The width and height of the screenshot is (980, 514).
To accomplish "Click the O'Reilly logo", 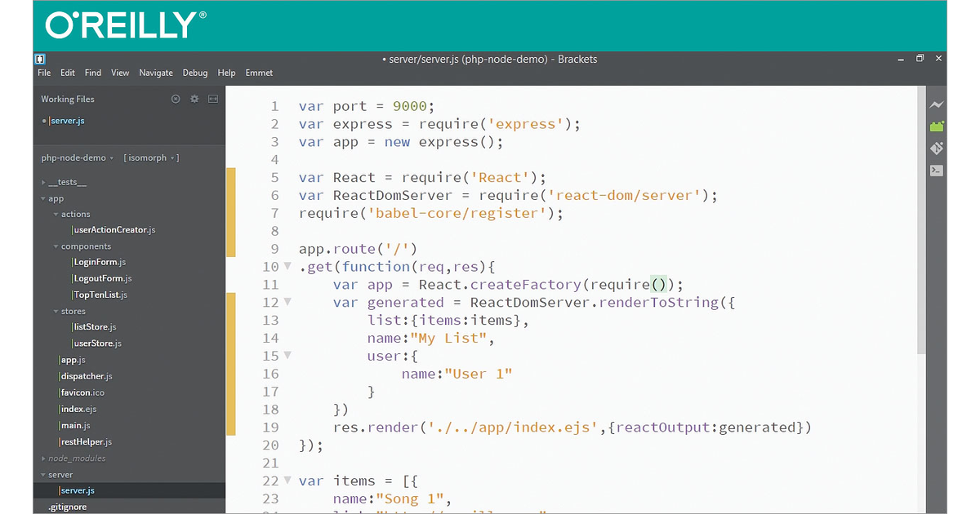I will click(x=126, y=24).
